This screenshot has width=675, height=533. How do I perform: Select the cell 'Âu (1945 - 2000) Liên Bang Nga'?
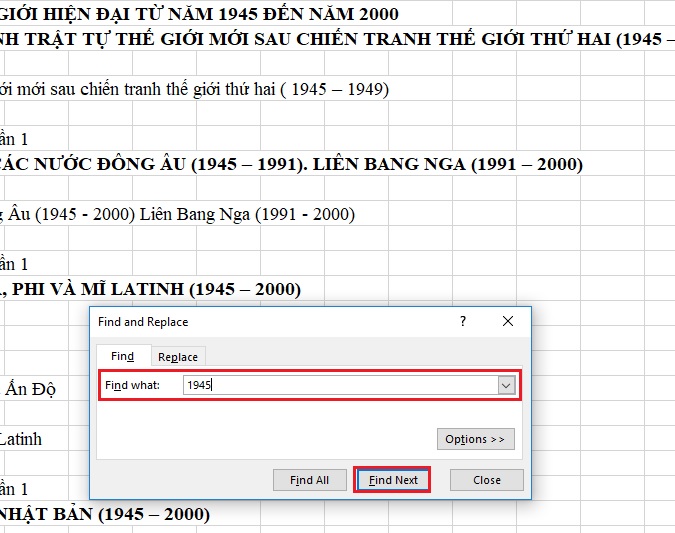177,214
